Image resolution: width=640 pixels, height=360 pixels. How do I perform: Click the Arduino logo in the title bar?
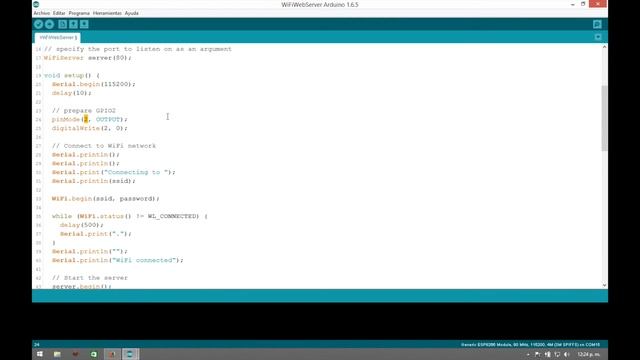click(36, 4)
